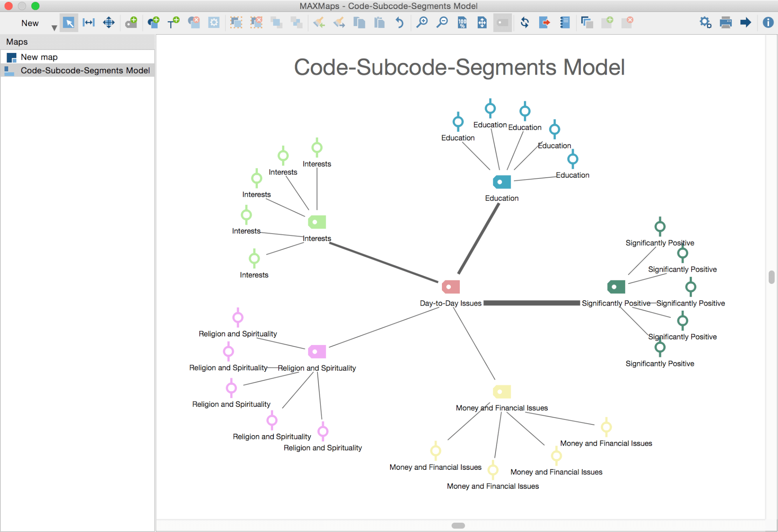
Task: Activate the link mode tool
Action: [x=89, y=23]
